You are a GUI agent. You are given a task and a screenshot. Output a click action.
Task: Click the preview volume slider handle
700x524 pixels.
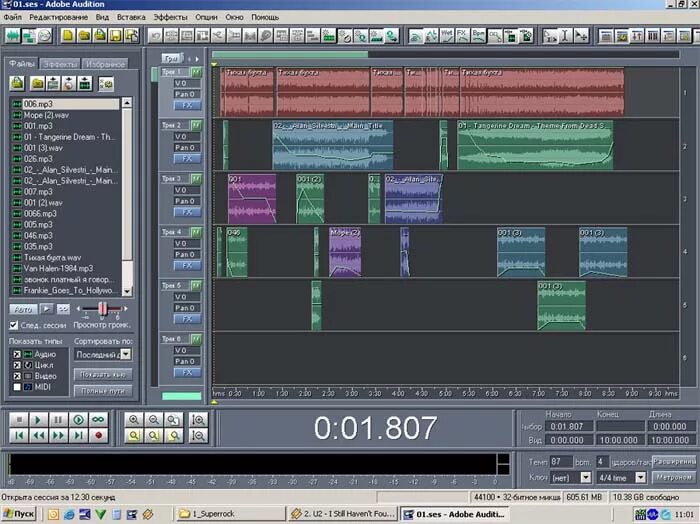pyautogui.click(x=103, y=308)
